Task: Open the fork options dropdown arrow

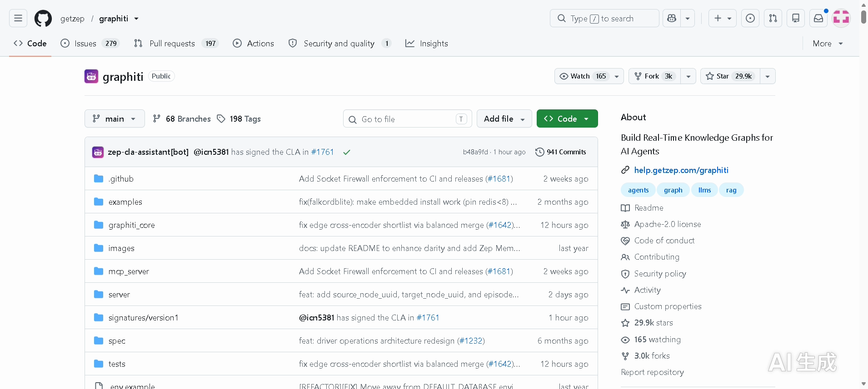Action: (x=688, y=76)
